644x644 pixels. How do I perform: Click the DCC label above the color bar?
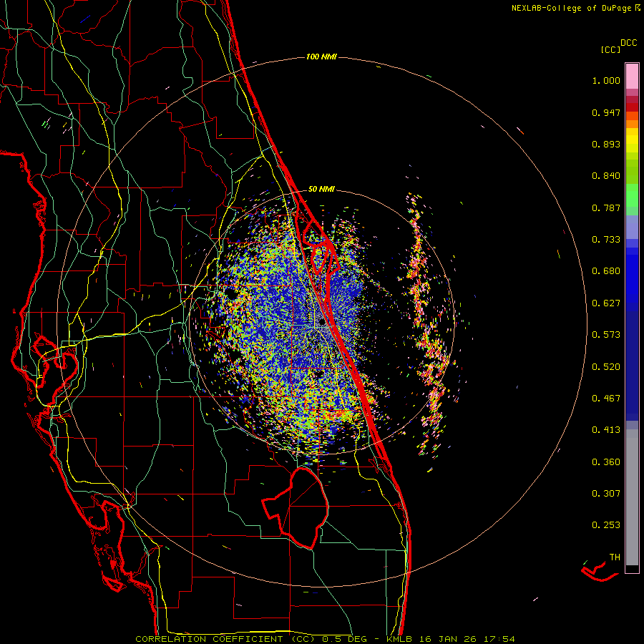tap(629, 43)
